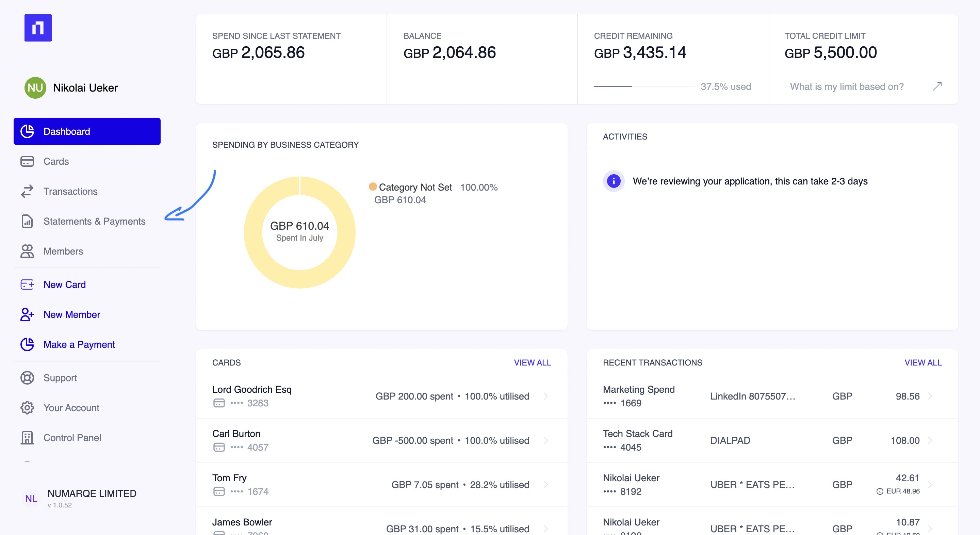Click the activities info icon

pyautogui.click(x=613, y=181)
